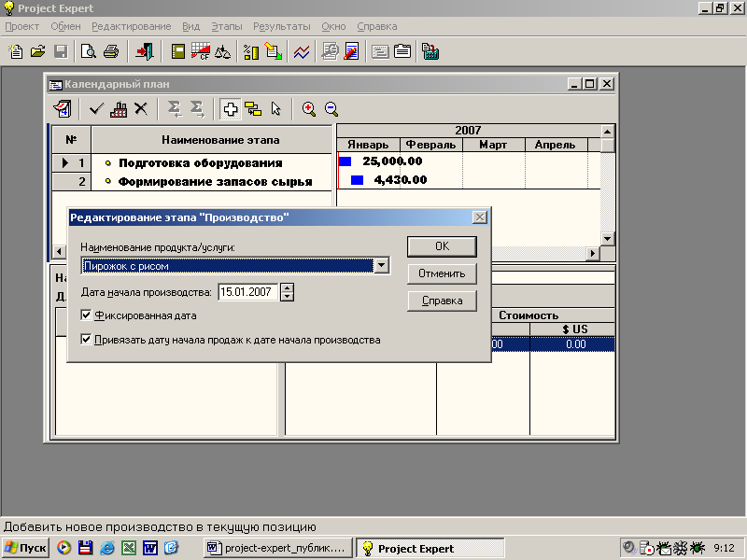747x560 pixels.
Task: Click the new project icon in main toolbar
Action: [x=16, y=51]
